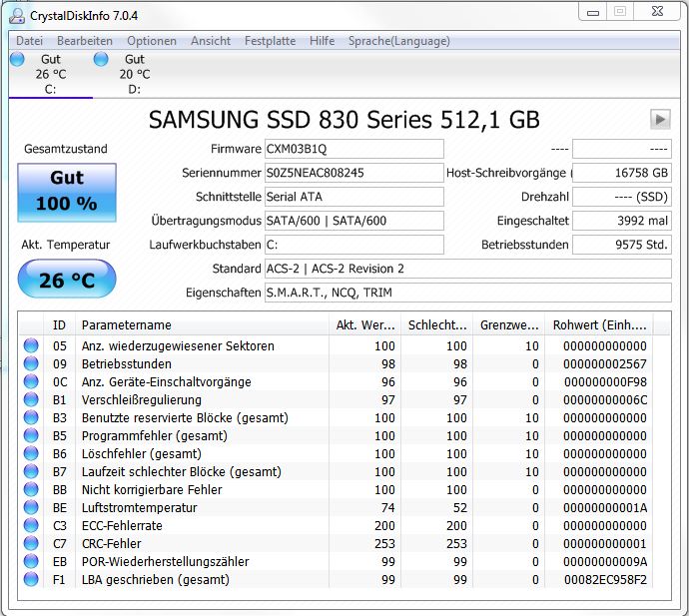Screen dimensions: 689x616
Task: Open the Sprache(Language) menu
Action: tap(399, 41)
